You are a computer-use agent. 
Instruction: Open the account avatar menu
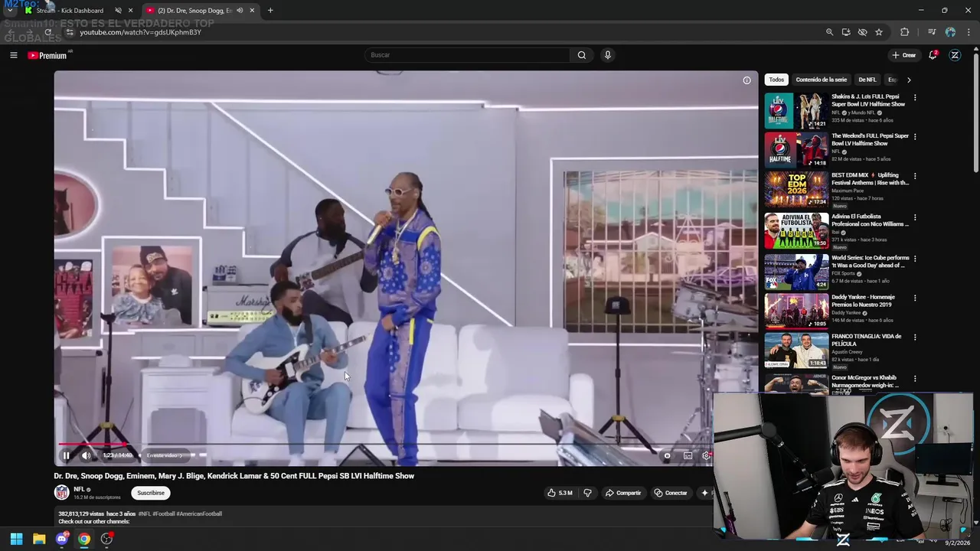pos(955,55)
